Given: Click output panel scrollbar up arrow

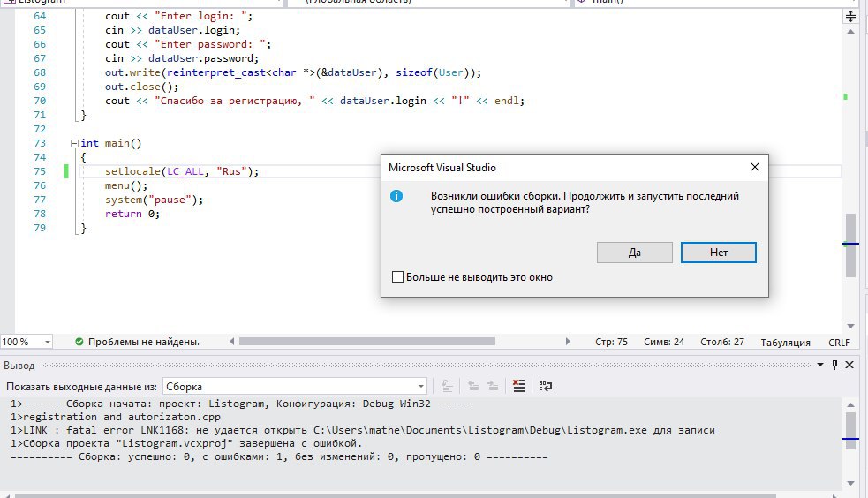Looking at the screenshot, I should (x=851, y=405).
